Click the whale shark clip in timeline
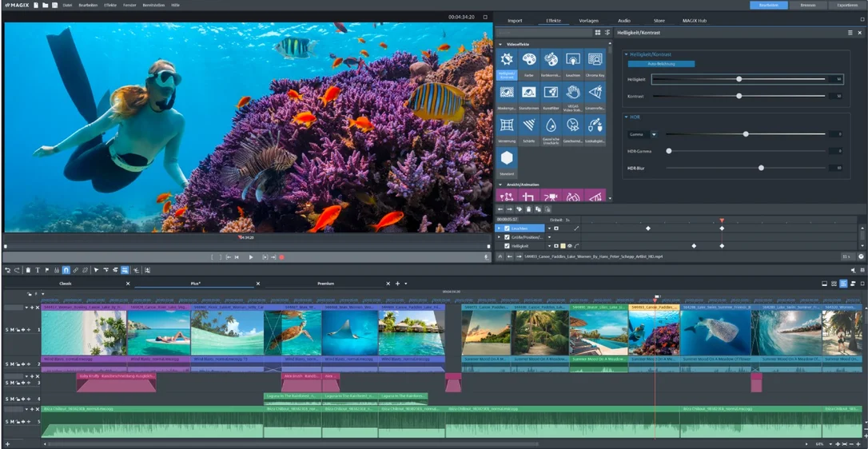 (715, 332)
